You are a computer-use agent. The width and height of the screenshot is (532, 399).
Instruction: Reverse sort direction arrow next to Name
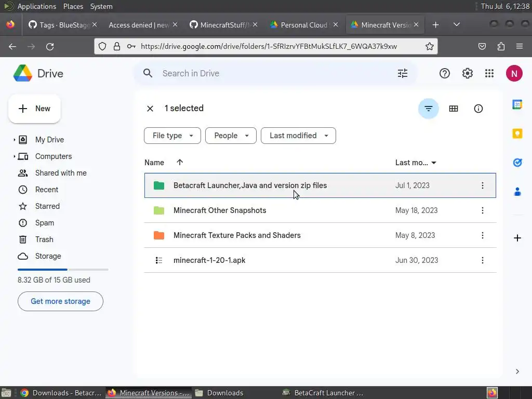pyautogui.click(x=180, y=163)
